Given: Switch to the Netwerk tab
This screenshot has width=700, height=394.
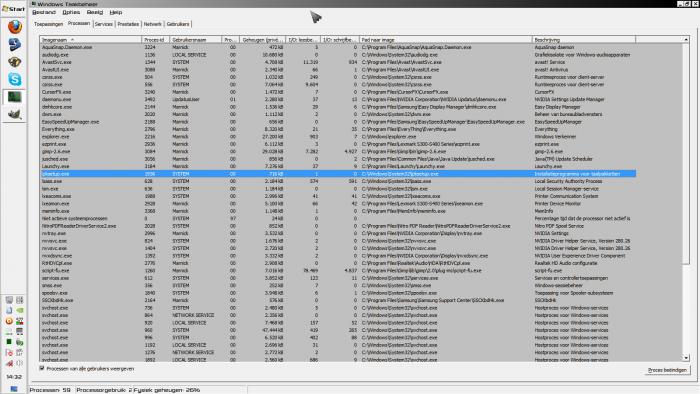Looking at the screenshot, I should click(152, 24).
